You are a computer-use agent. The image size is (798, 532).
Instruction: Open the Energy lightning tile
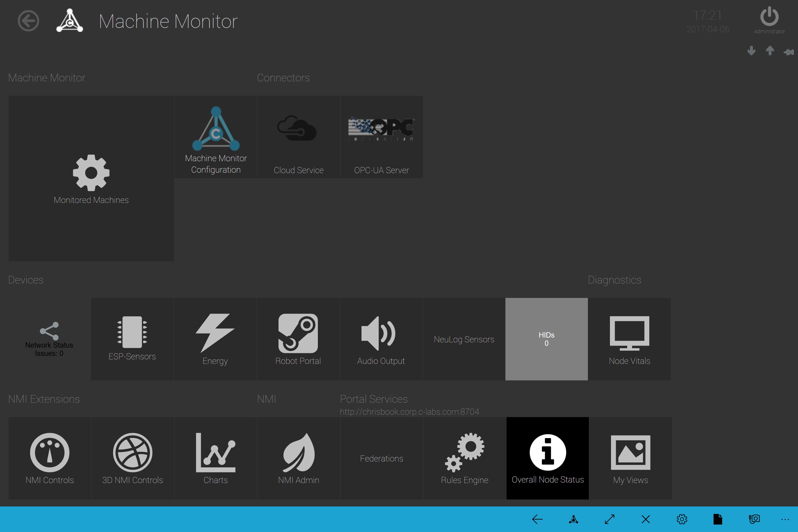click(x=215, y=339)
